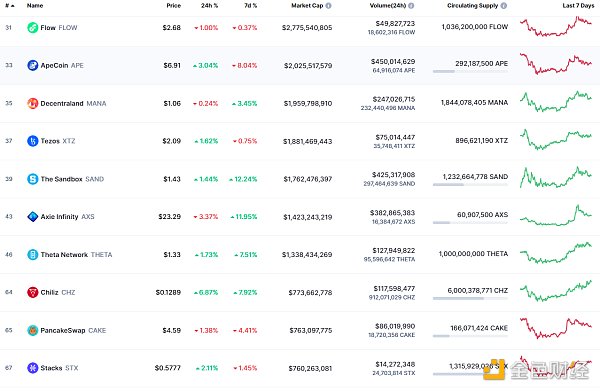This screenshot has height=391, width=600.
Task: Open the Theta Network THETA link
Action: point(76,255)
